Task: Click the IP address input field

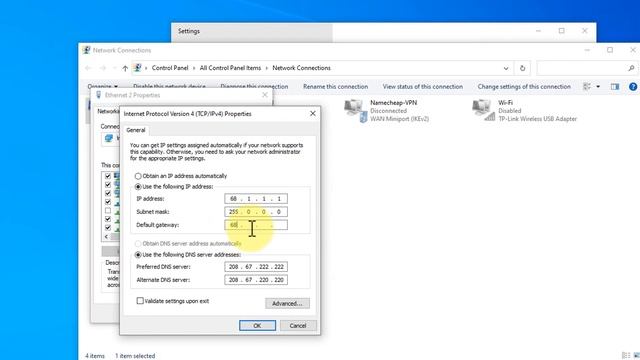Action: 256,199
